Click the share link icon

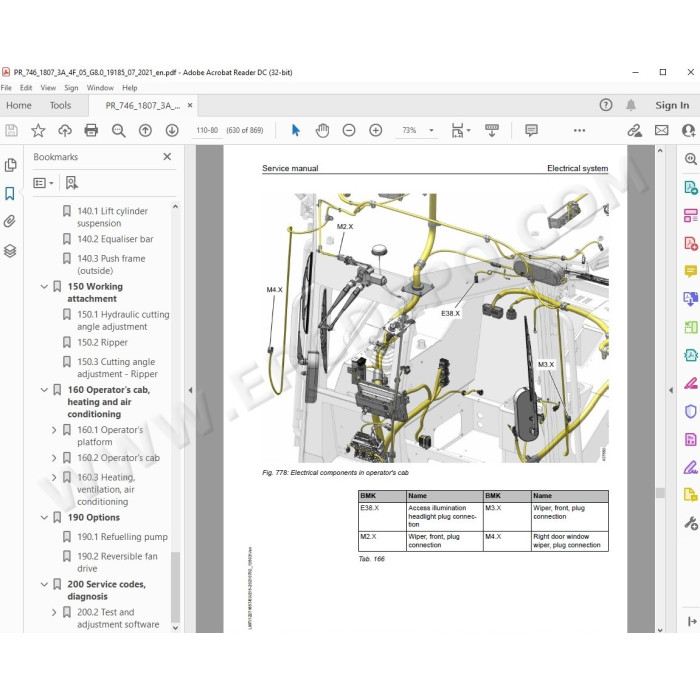634,130
